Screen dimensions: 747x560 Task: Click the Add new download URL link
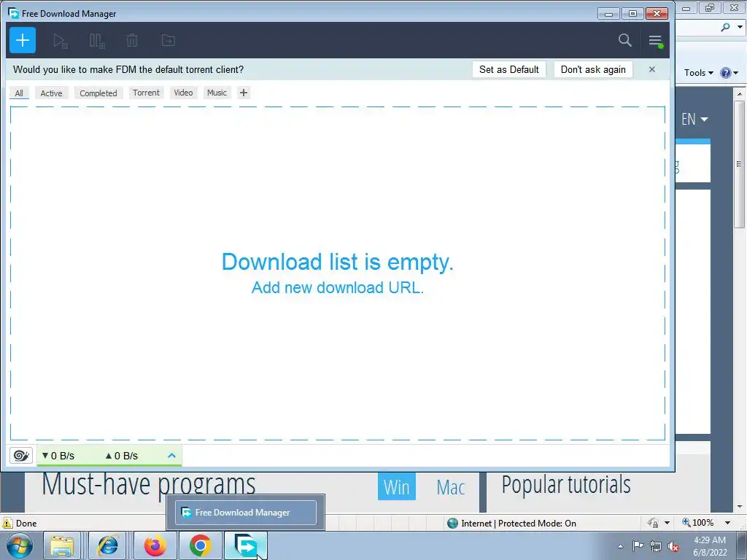coord(337,287)
